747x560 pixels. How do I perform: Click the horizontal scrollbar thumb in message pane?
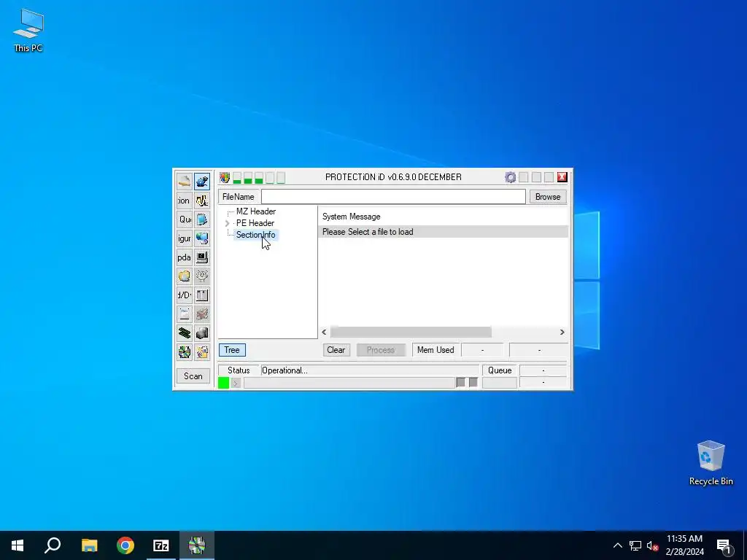pyautogui.click(x=411, y=332)
